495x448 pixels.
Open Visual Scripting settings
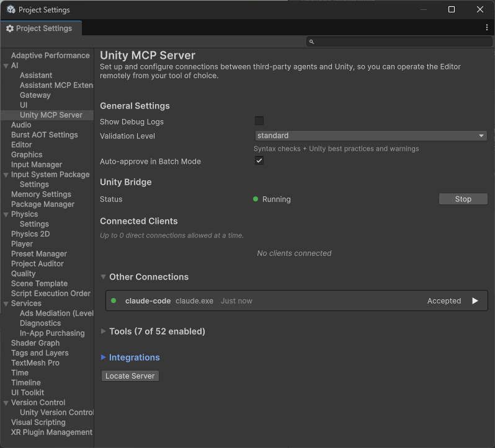38,423
